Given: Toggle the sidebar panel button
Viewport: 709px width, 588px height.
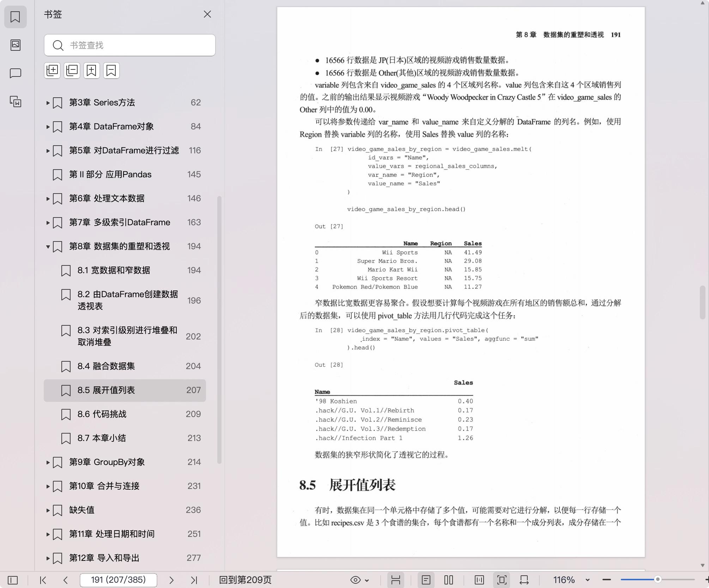Looking at the screenshot, I should pyautogui.click(x=13, y=580).
